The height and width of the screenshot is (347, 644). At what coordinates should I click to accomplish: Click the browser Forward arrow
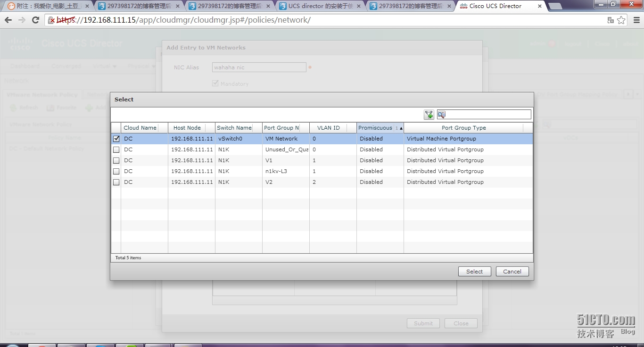point(22,20)
